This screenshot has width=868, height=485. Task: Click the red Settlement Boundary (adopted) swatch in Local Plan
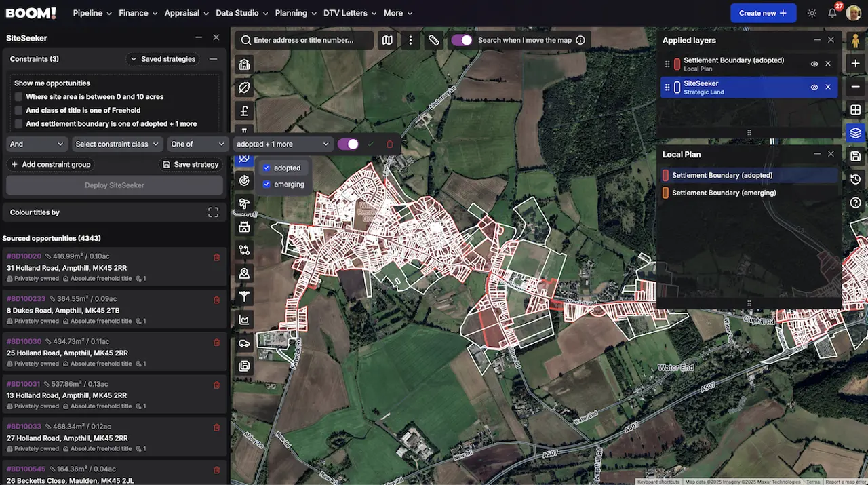tap(665, 175)
